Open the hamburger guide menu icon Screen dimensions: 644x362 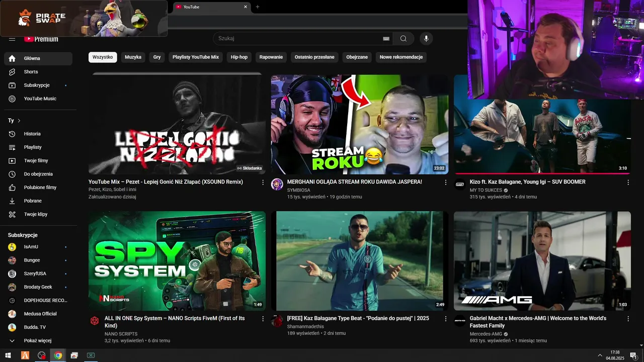12,39
